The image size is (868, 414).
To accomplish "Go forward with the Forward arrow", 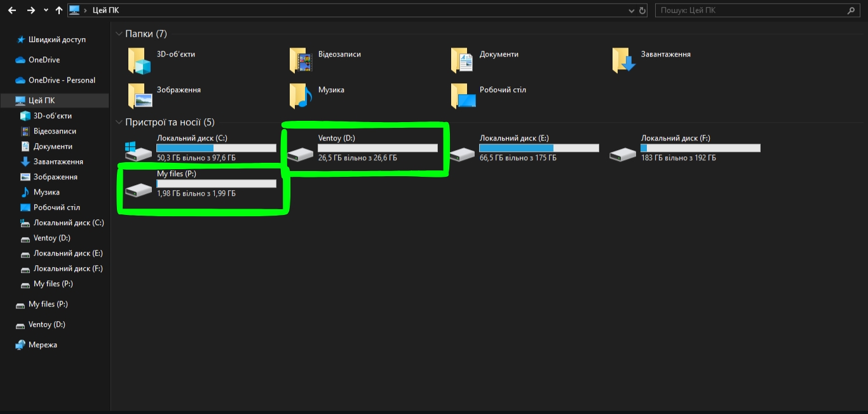I will 31,10.
